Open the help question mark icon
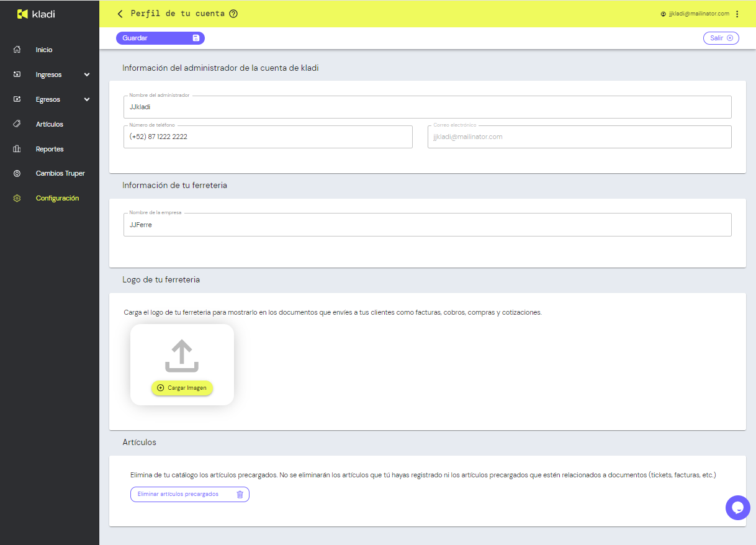 [233, 14]
